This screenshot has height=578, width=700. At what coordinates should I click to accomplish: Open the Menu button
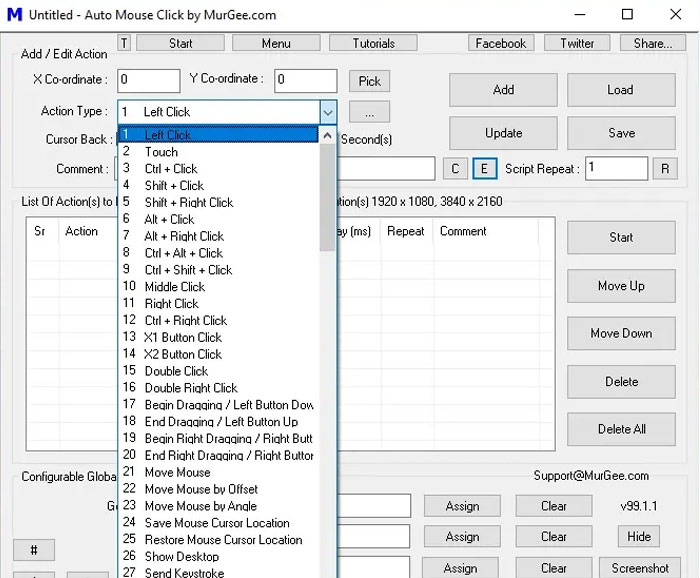tap(276, 43)
